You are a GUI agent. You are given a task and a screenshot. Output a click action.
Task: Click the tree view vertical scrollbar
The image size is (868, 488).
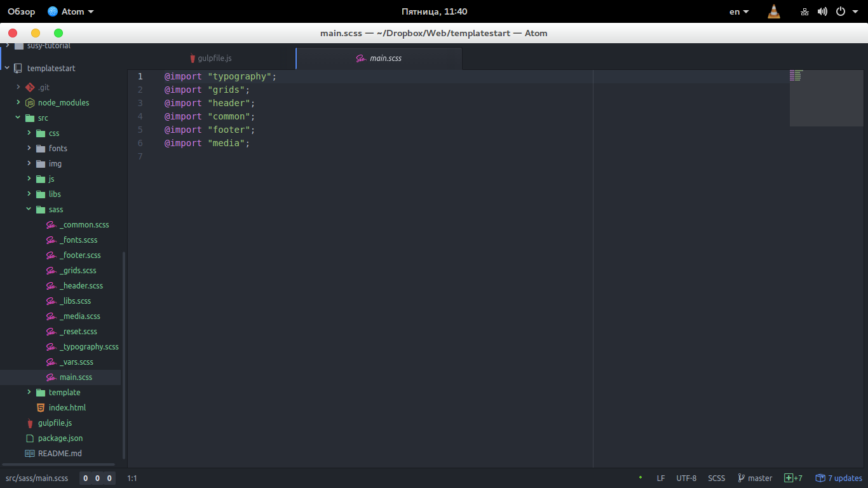click(124, 356)
